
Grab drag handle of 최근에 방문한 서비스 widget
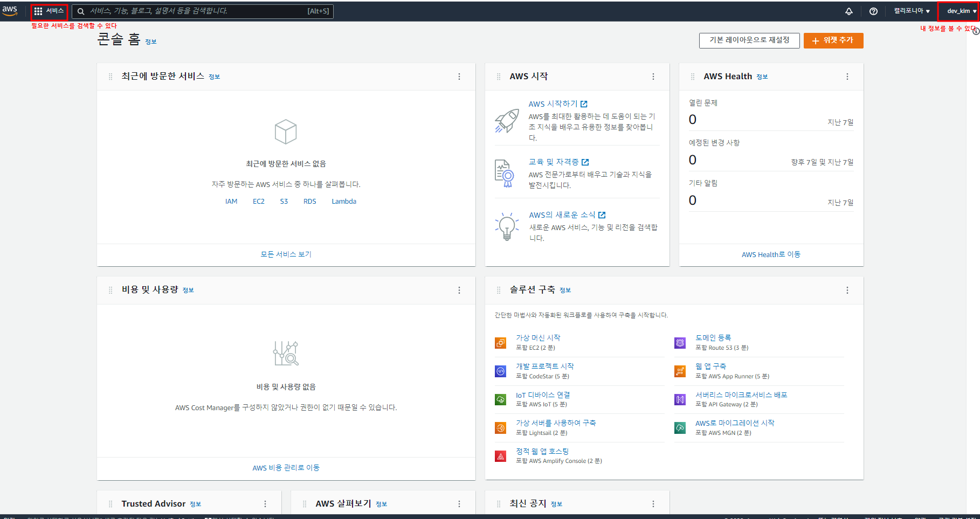[x=111, y=77]
